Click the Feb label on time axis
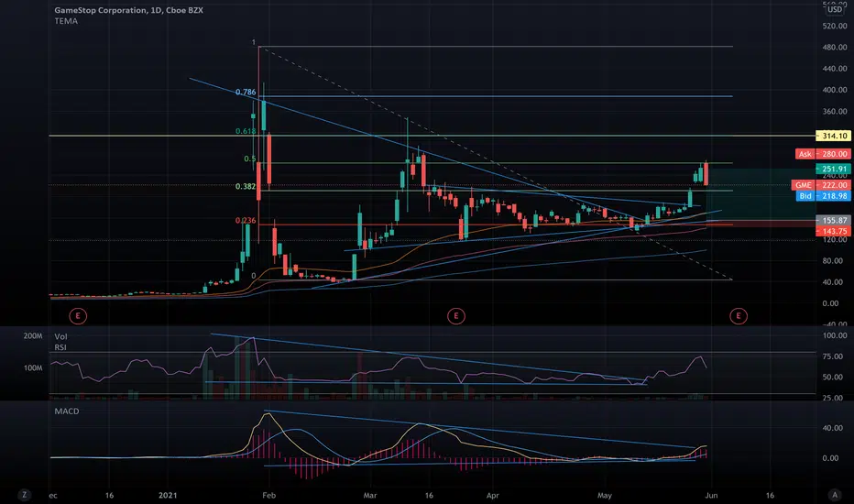The width and height of the screenshot is (854, 504). [x=269, y=495]
